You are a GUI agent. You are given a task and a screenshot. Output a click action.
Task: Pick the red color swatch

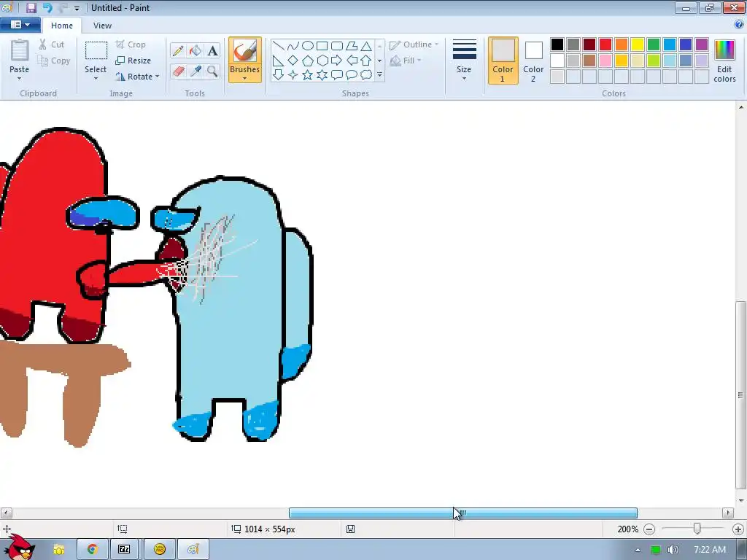point(605,44)
